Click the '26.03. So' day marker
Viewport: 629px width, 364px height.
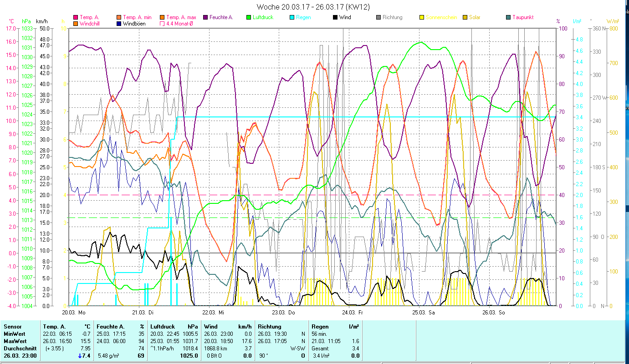point(493,313)
